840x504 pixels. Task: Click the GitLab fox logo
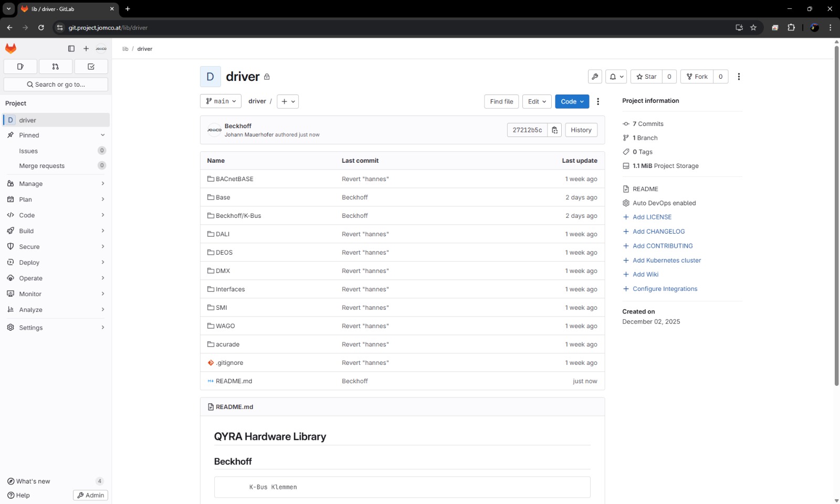pos(10,48)
